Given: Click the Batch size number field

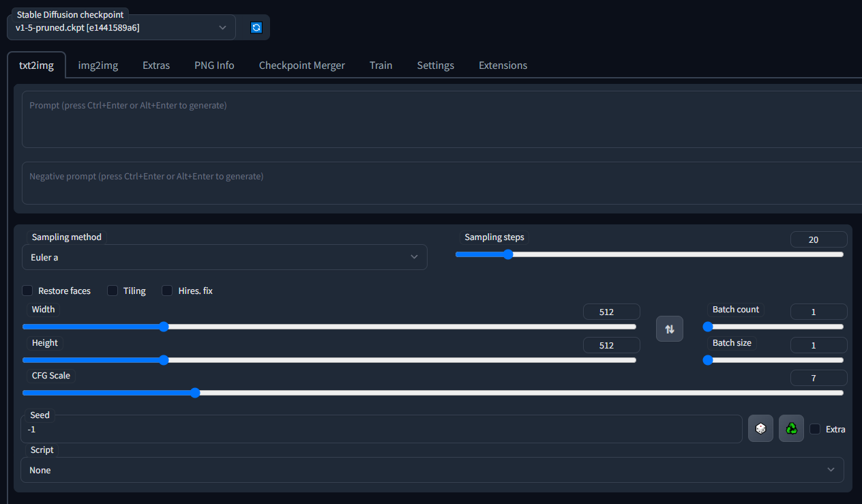Looking at the screenshot, I should coord(819,345).
